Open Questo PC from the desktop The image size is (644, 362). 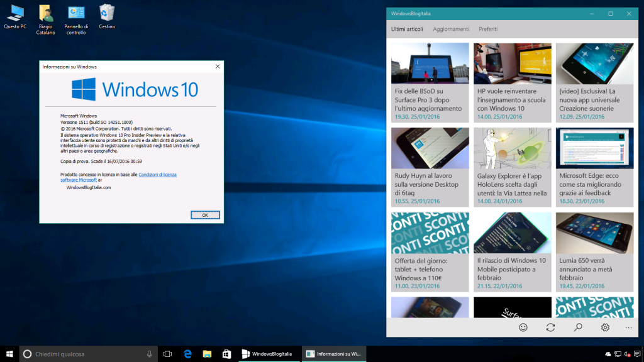[x=14, y=14]
